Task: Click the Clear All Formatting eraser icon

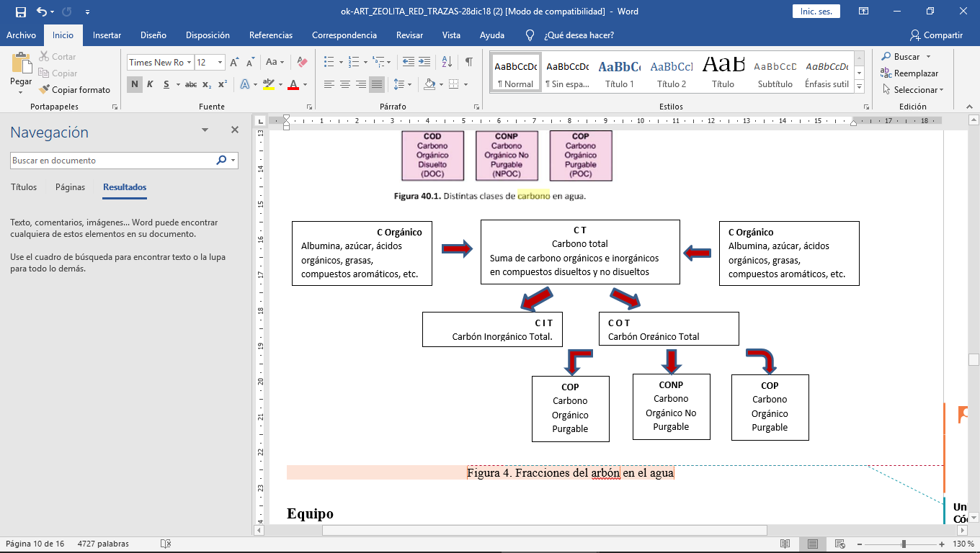Action: click(302, 63)
